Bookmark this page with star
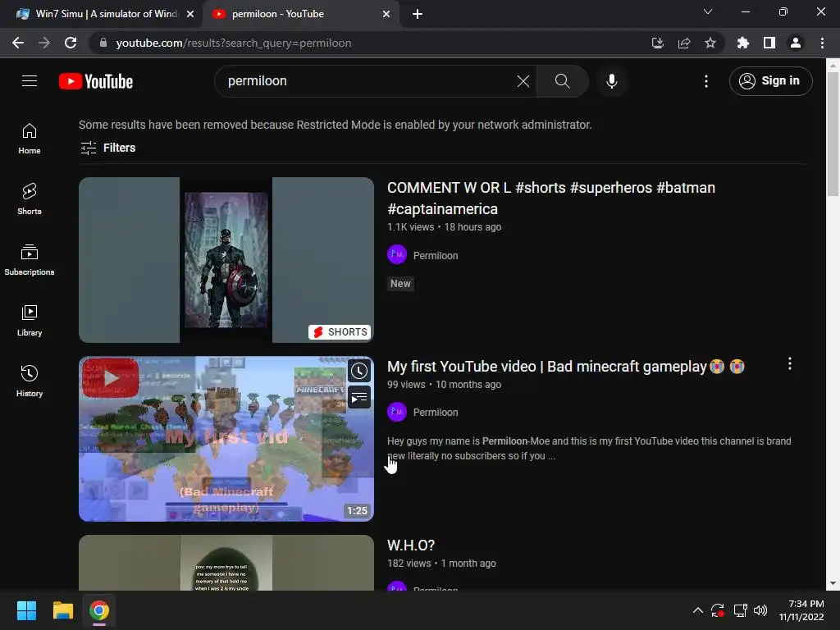840x630 pixels. 710,43
